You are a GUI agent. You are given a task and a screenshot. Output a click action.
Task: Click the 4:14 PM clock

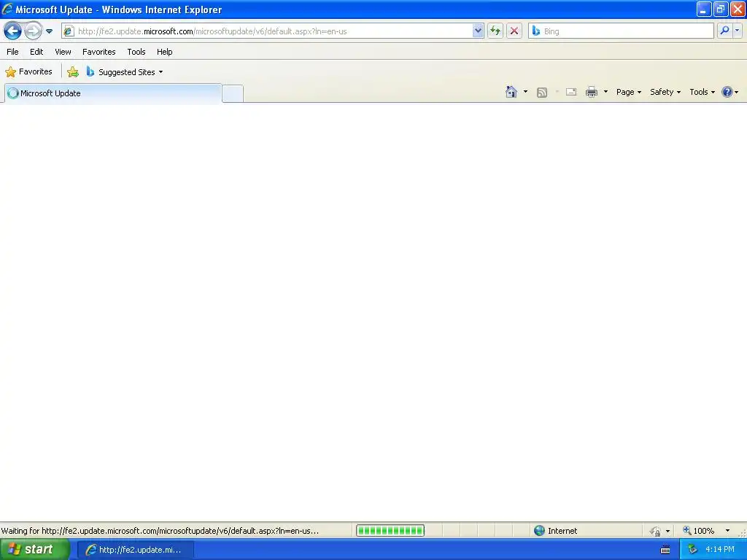click(720, 550)
